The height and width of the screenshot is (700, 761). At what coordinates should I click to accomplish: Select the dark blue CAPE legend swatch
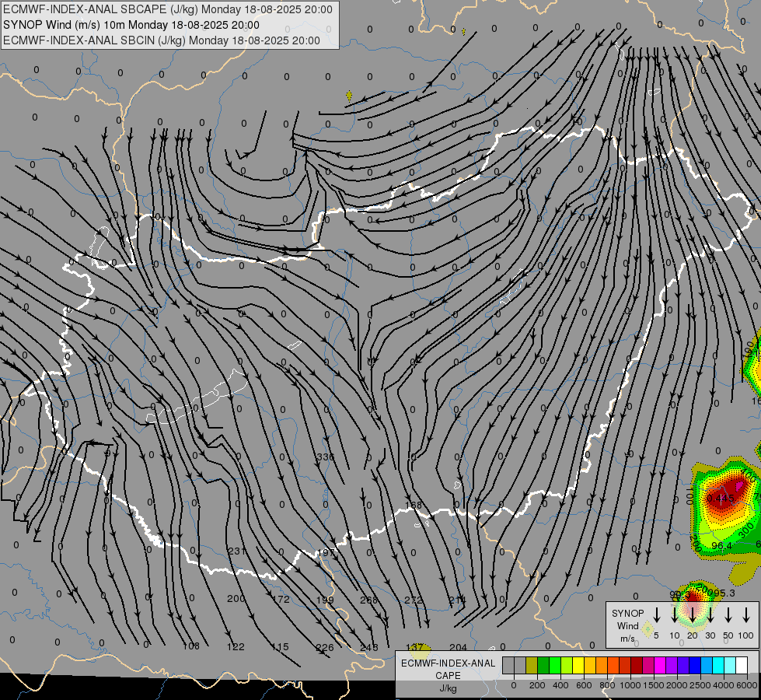695,666
